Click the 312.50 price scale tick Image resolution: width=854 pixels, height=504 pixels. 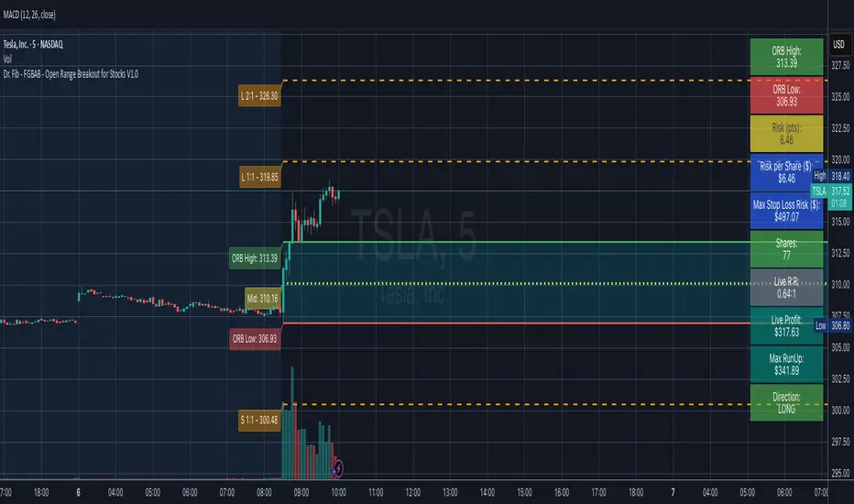pos(840,253)
